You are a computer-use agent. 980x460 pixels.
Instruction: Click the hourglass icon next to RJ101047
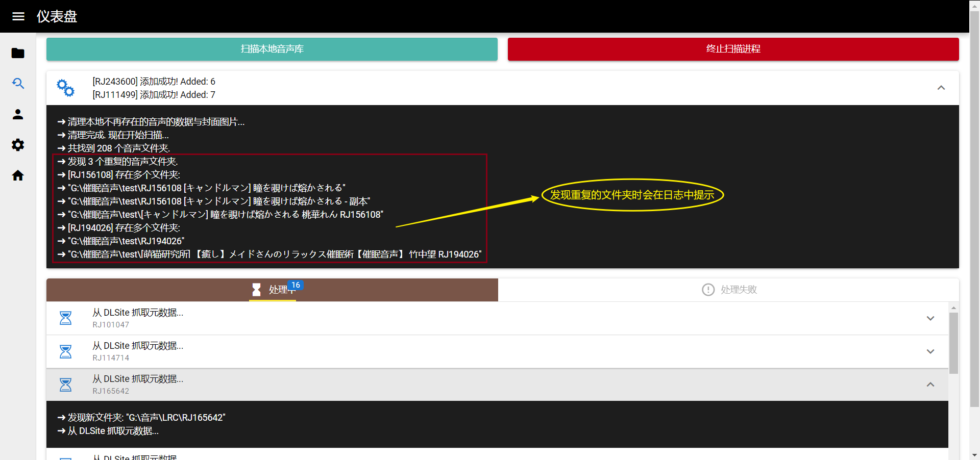coord(65,318)
